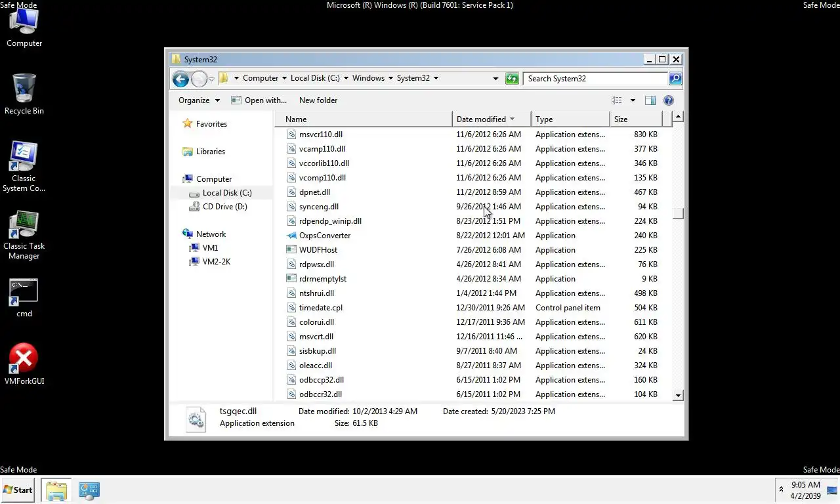The image size is (840, 504).
Task: Open the Recent Pages dropdown arrow
Action: [x=211, y=79]
